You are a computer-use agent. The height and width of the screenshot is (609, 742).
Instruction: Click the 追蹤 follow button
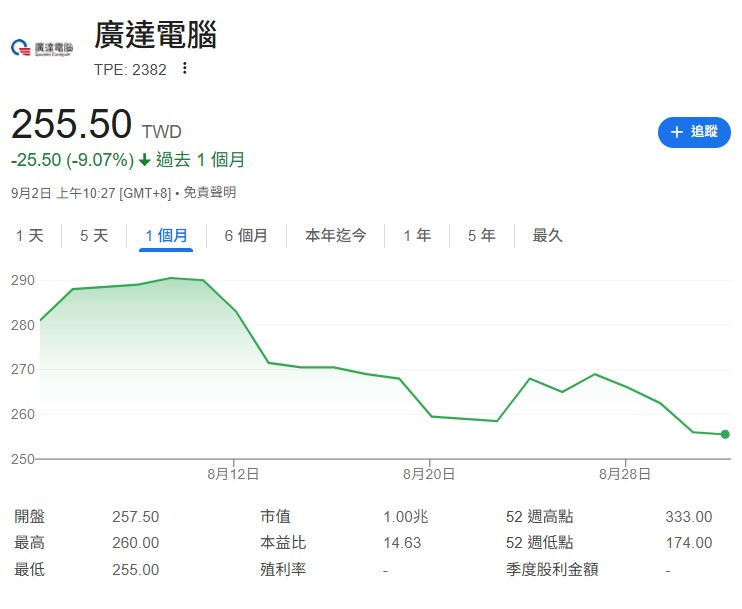tap(694, 132)
